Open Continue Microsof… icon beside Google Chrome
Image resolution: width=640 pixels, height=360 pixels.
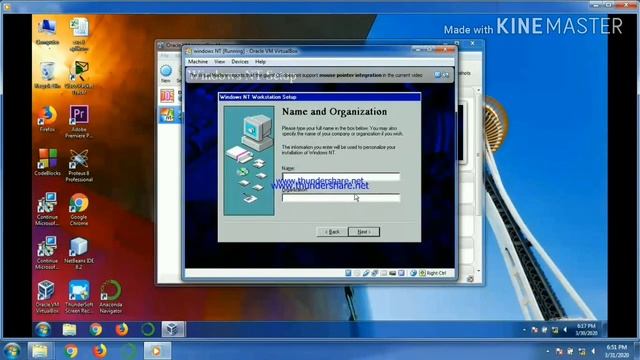(x=47, y=209)
